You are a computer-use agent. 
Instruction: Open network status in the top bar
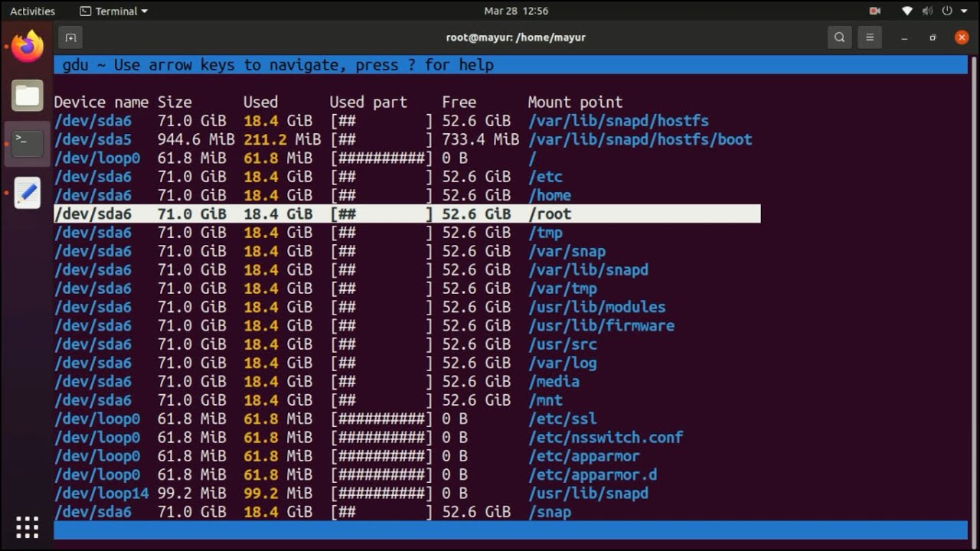point(907,11)
